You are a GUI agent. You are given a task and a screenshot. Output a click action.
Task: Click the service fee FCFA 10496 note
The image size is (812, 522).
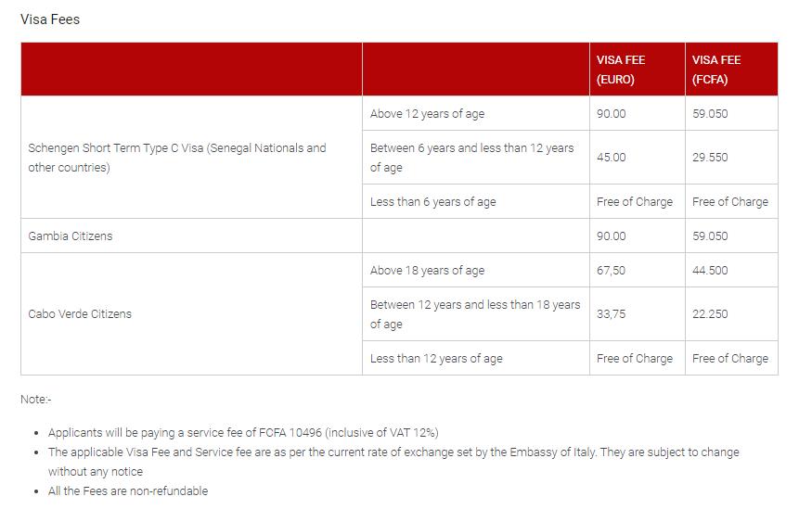[243, 433]
